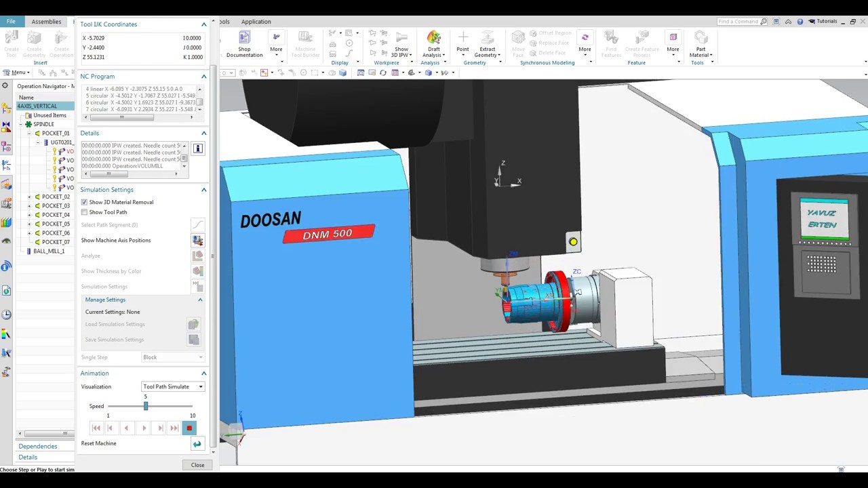Select the BALL_MILL_1 tree item
868x488 pixels.
pyautogui.click(x=49, y=251)
